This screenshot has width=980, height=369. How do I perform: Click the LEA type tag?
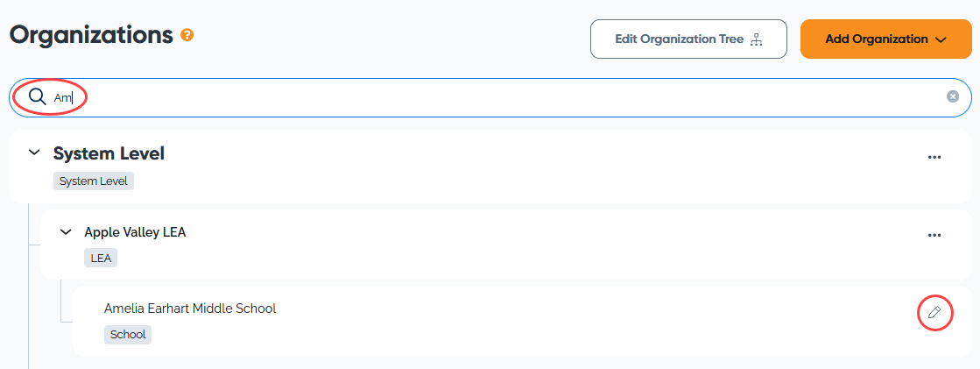coord(101,259)
